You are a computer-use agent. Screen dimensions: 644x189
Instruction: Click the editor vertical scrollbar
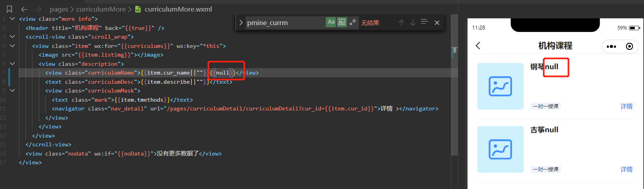pos(454,85)
